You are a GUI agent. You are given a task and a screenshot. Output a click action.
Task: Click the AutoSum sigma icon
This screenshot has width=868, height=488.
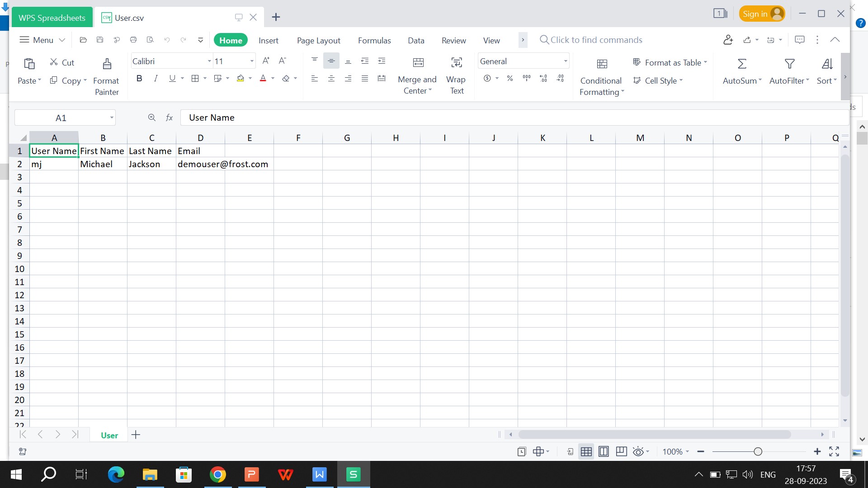click(742, 64)
